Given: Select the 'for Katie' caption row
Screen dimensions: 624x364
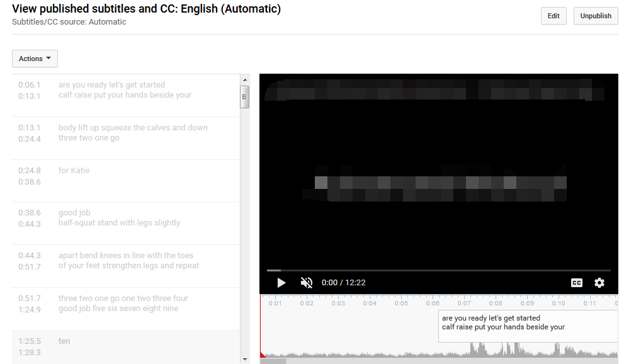Looking at the screenshot, I should (x=126, y=181).
